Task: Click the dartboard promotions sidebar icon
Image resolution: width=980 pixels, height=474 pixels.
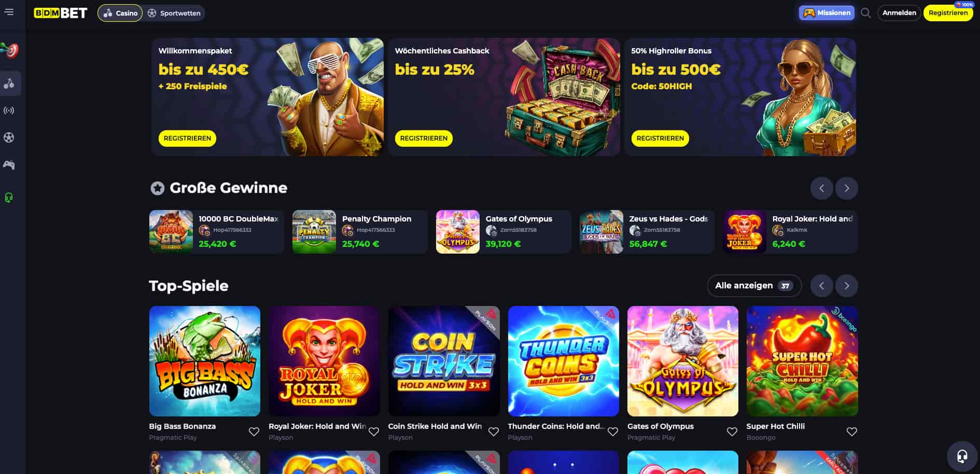Action: click(x=10, y=50)
